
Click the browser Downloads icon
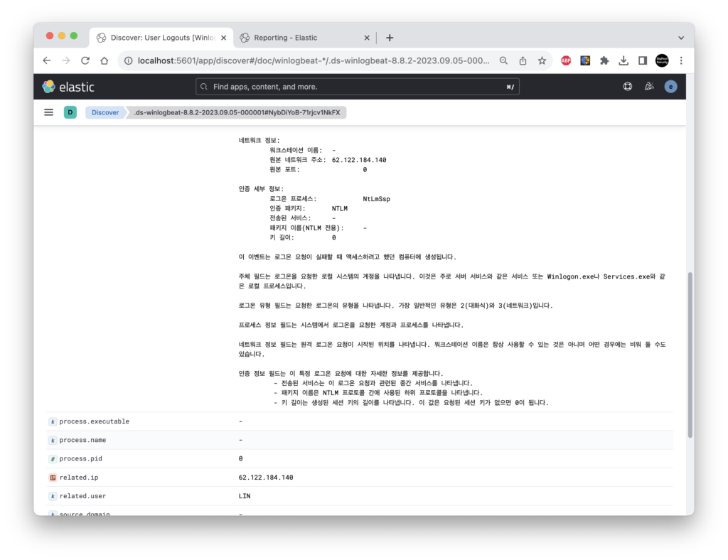point(623,60)
